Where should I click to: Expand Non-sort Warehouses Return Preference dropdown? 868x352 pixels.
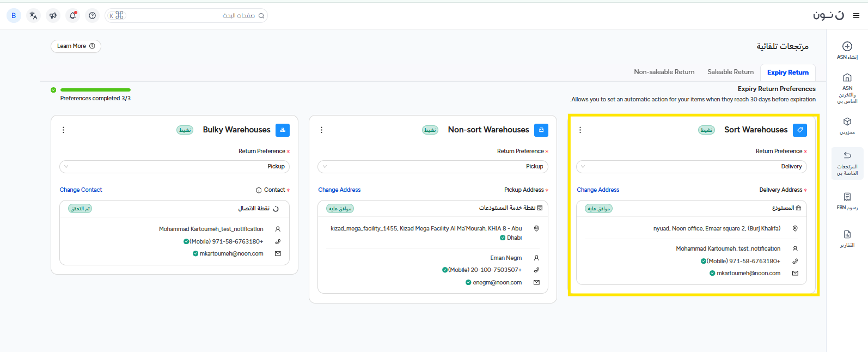(x=432, y=167)
